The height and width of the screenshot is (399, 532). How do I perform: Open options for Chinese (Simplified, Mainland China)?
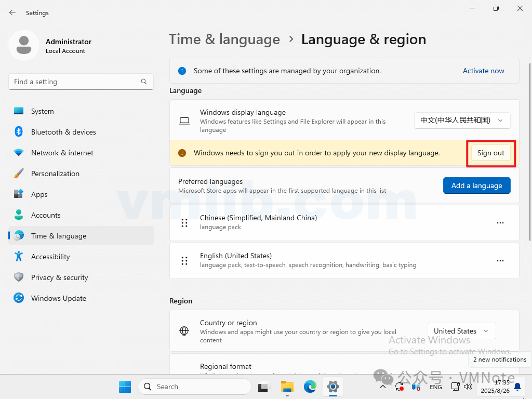coord(500,222)
